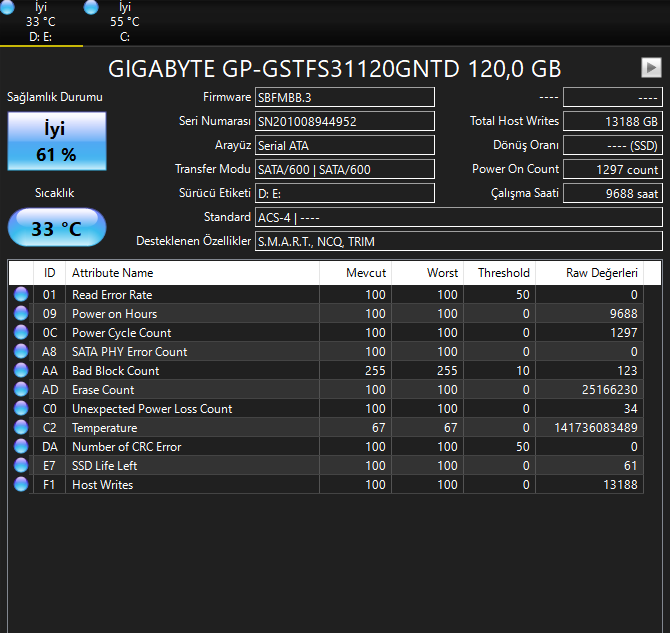Click the 33 °C temperature button
The height and width of the screenshot is (633, 670).
click(x=57, y=227)
